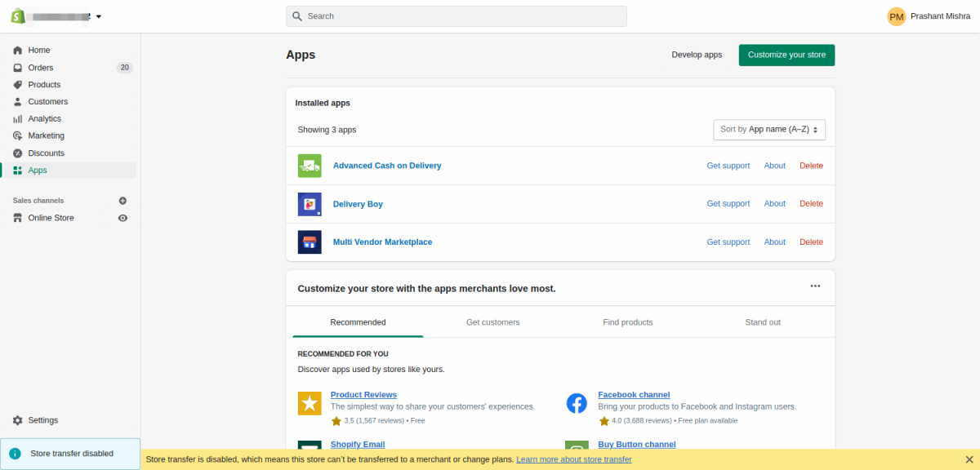Select the Recommended tab

tap(358, 322)
